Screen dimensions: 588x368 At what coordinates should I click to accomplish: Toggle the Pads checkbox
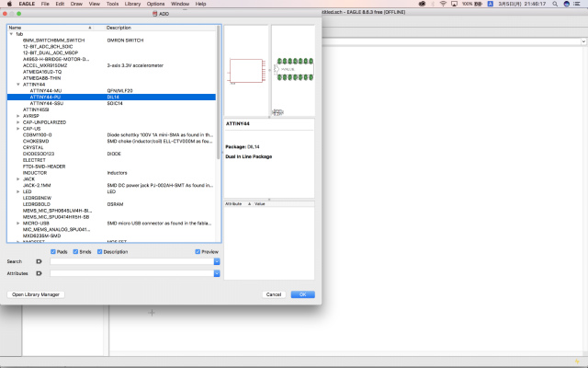pyautogui.click(x=53, y=251)
